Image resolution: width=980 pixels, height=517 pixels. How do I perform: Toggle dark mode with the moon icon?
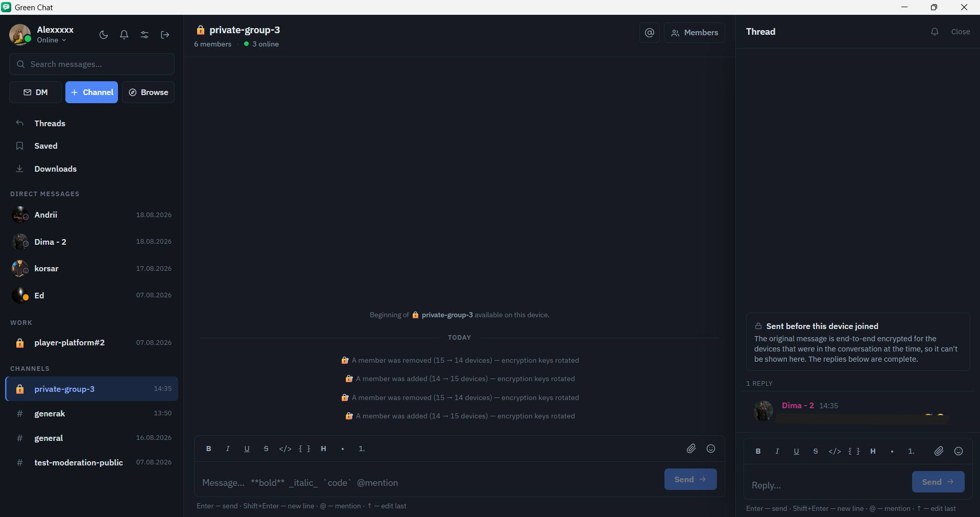tap(104, 35)
